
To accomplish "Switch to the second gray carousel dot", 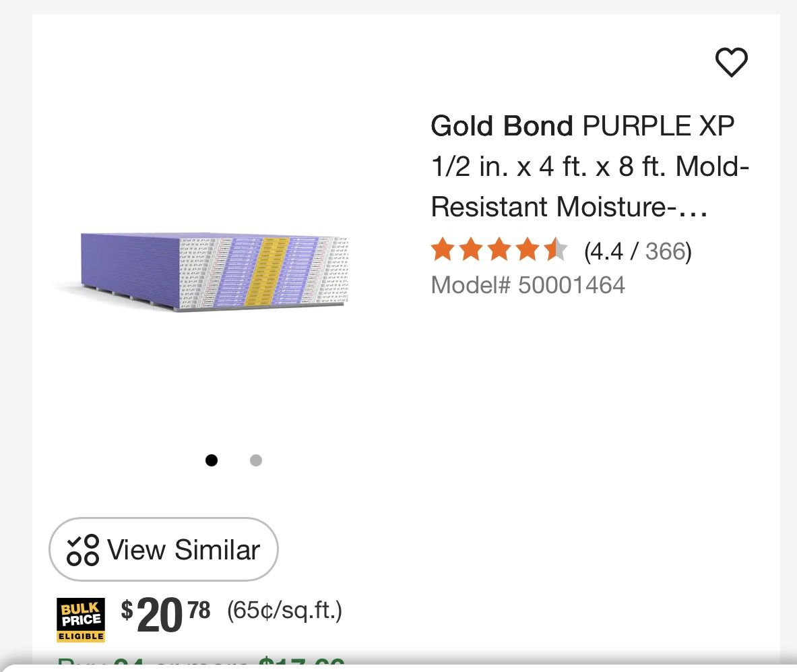I will click(x=256, y=460).
